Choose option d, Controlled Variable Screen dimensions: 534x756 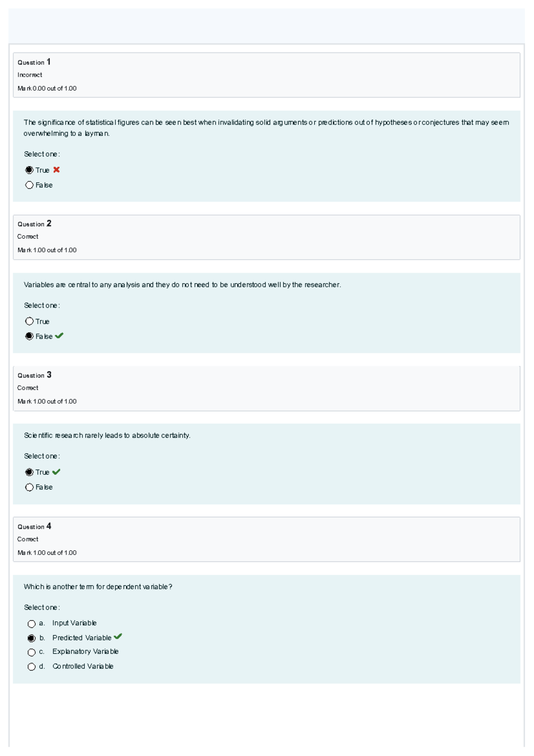pyautogui.click(x=32, y=667)
